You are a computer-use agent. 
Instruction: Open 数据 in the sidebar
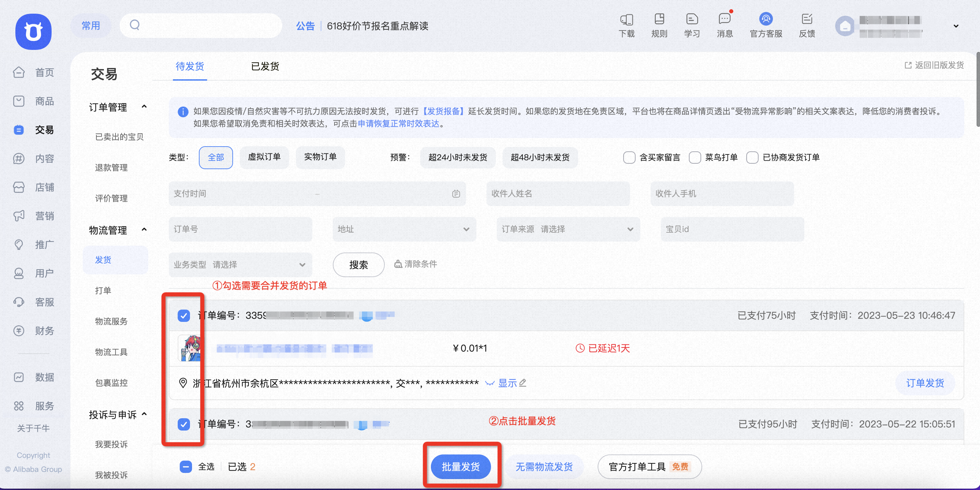(33, 377)
